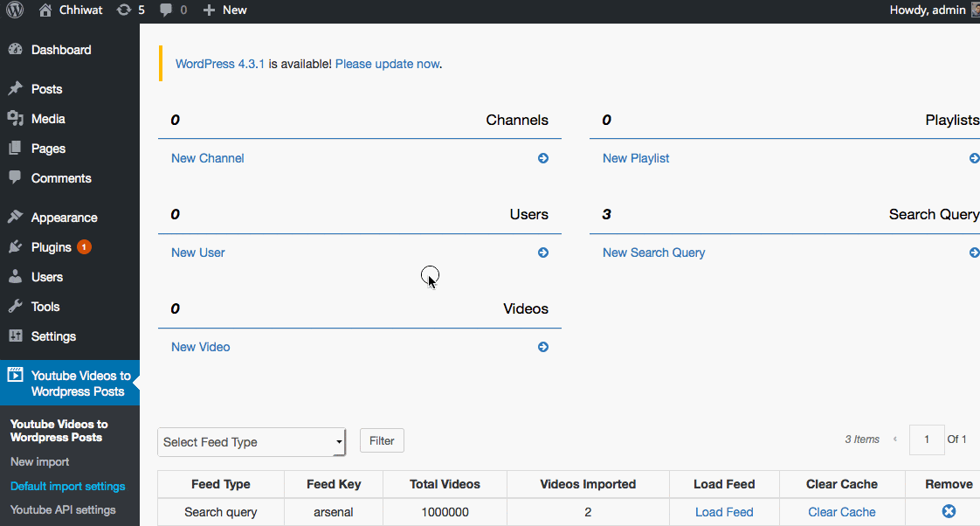Image resolution: width=980 pixels, height=526 pixels.
Task: Click the Users person icon
Action: pyautogui.click(x=16, y=276)
